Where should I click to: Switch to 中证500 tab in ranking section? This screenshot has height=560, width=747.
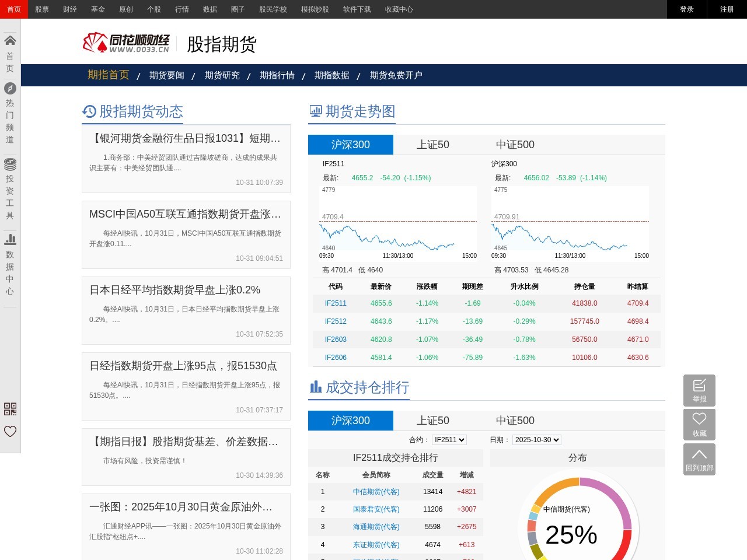[515, 421]
